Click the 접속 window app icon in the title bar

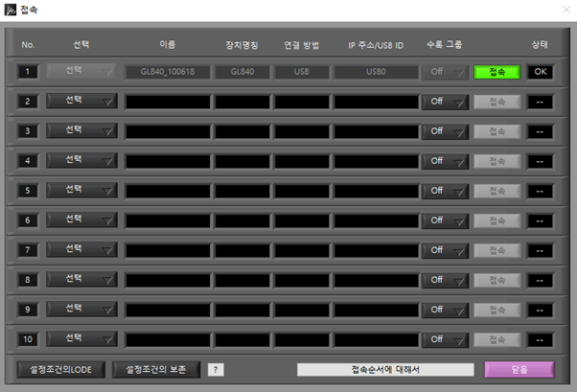(x=10, y=10)
